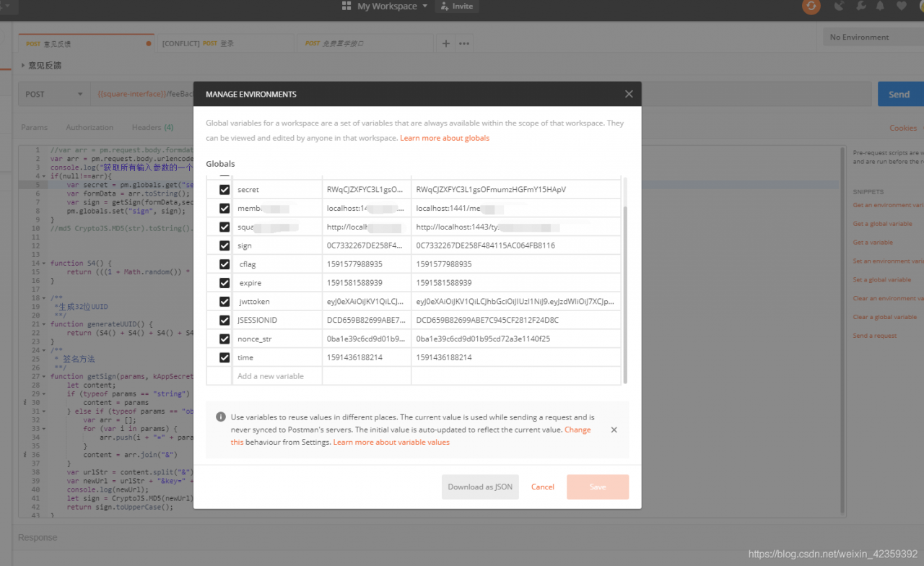Close the Manage Environments dialog
Screen dimensions: 924x566
point(629,94)
